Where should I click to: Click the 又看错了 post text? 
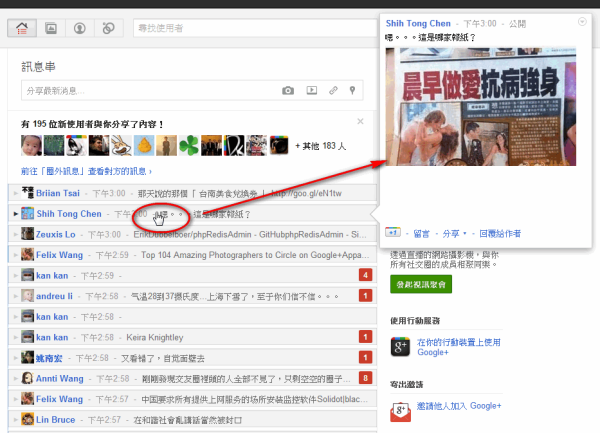(163, 358)
